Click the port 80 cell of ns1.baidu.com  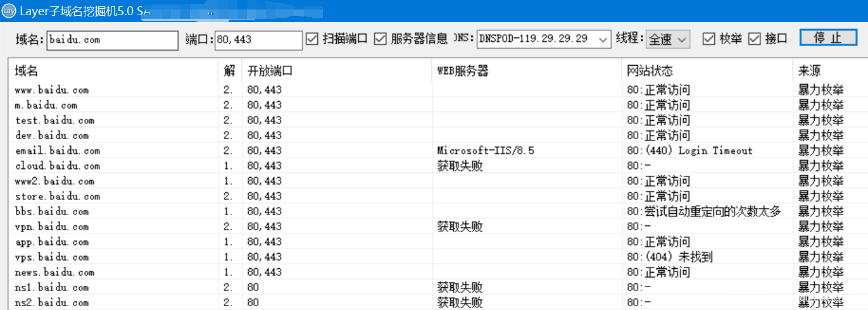click(253, 287)
